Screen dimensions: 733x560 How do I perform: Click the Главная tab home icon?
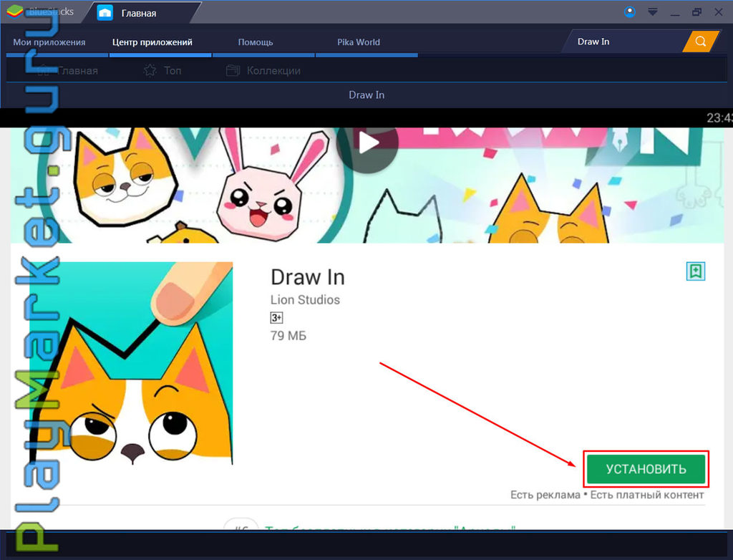[x=105, y=13]
